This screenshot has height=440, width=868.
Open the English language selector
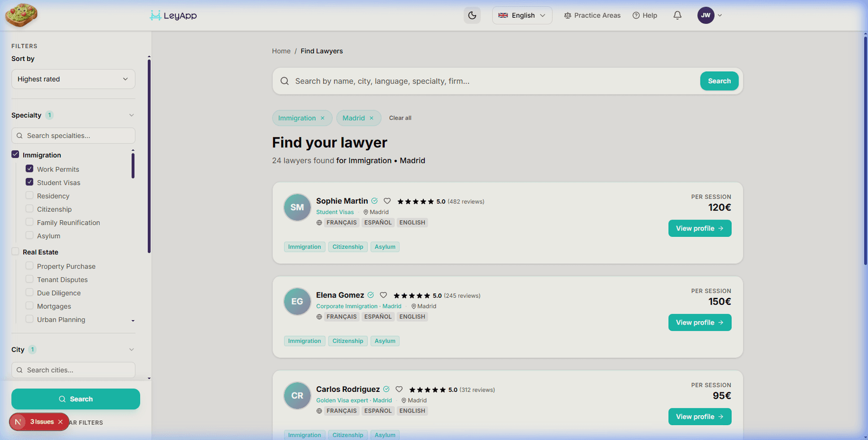[521, 15]
